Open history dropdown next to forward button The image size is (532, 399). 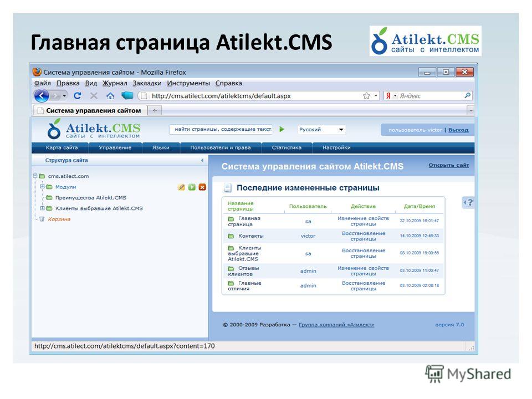[x=64, y=96]
